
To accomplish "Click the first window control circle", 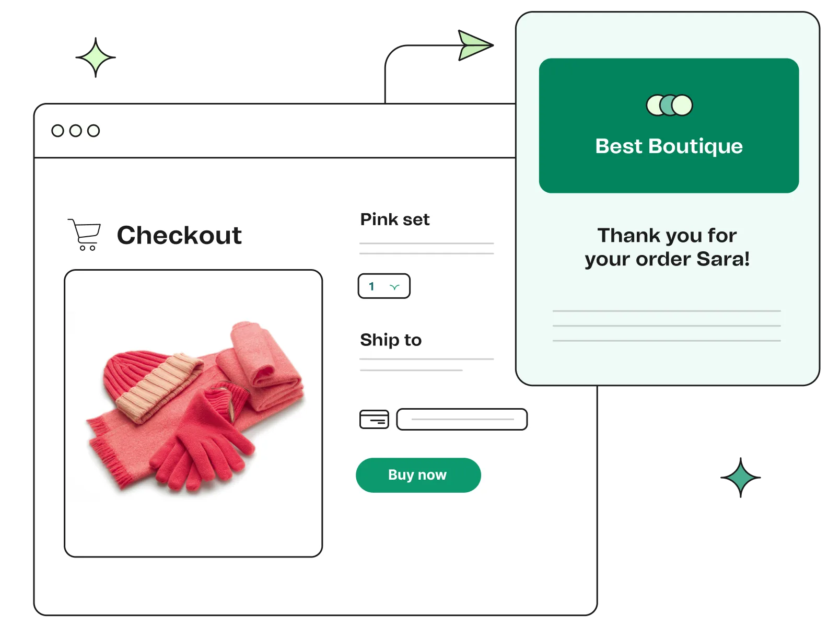I will (57, 131).
